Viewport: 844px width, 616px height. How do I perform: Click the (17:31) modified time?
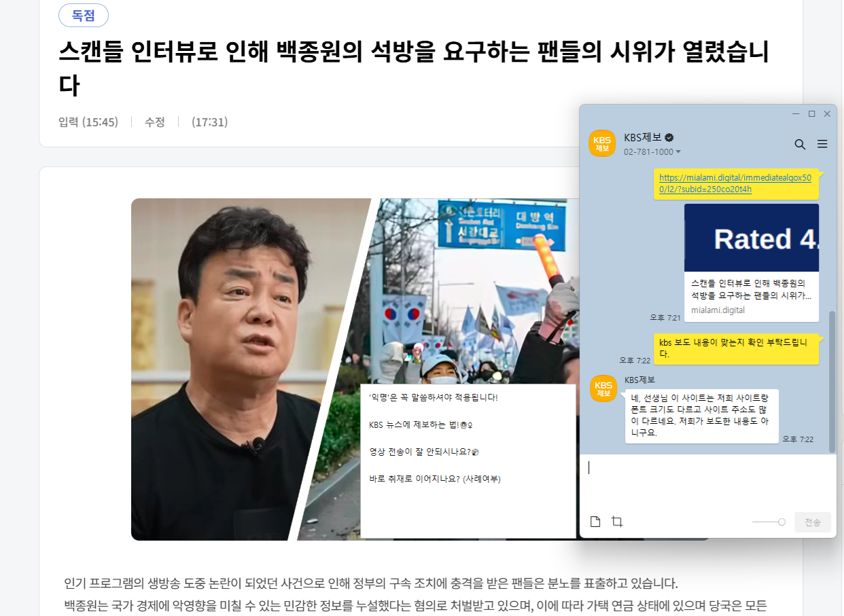pos(209,122)
